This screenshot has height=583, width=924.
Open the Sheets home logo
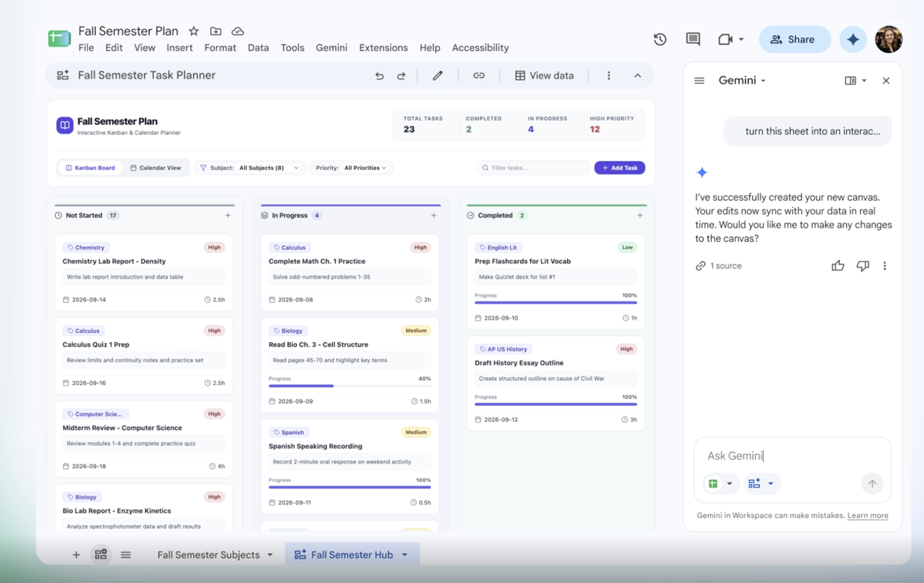(x=59, y=39)
